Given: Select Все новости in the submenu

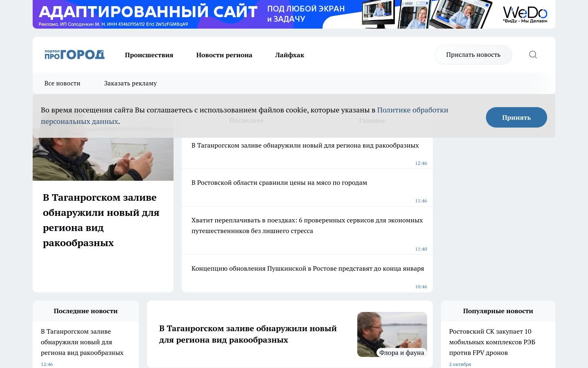Looking at the screenshot, I should tap(62, 83).
